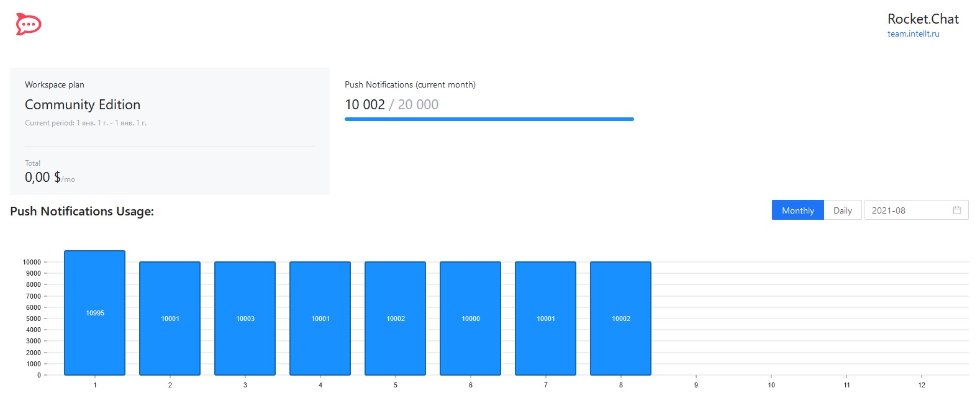Click the Push Notifications Usage heading

(x=82, y=211)
